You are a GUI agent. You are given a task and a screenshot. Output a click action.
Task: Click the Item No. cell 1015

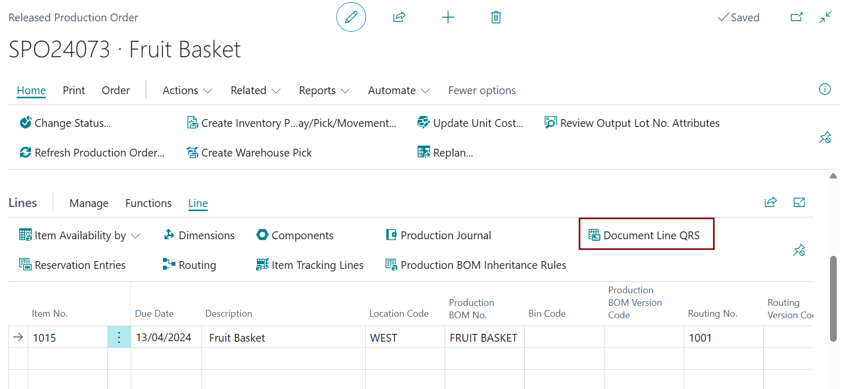coord(68,338)
